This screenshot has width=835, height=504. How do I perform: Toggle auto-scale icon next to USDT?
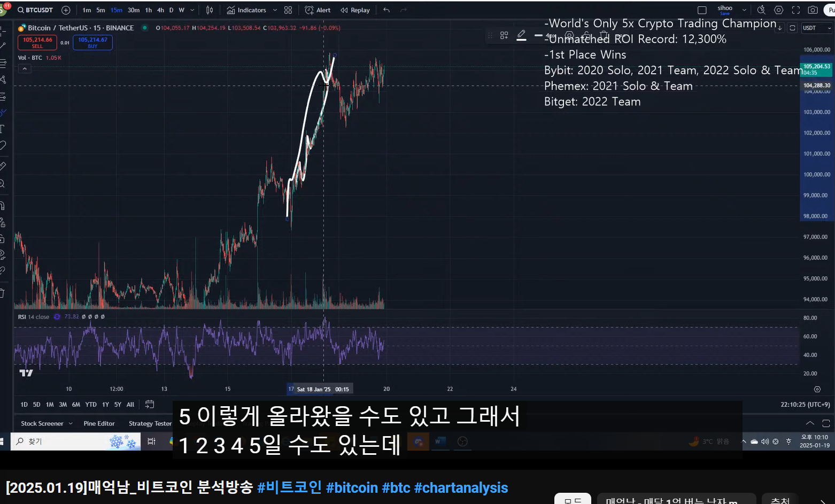793,28
